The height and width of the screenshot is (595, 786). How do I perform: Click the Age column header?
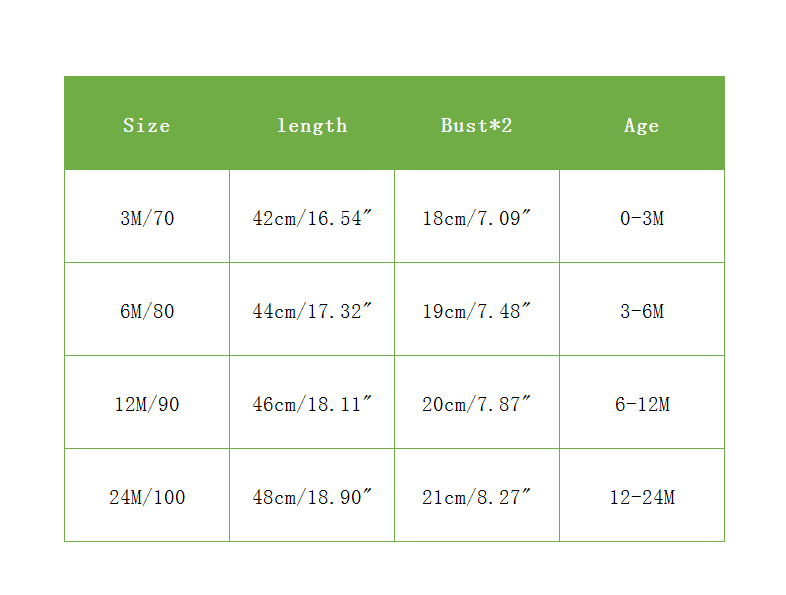point(642,125)
